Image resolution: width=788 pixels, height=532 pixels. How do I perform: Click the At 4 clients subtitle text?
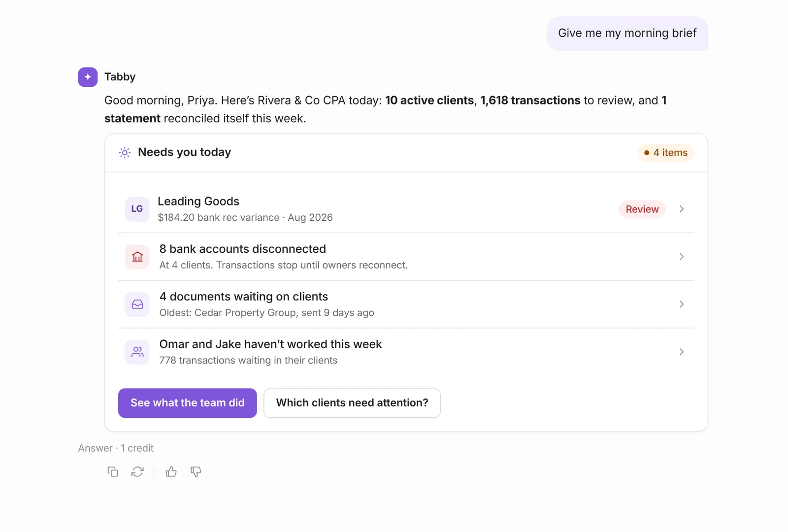(284, 265)
